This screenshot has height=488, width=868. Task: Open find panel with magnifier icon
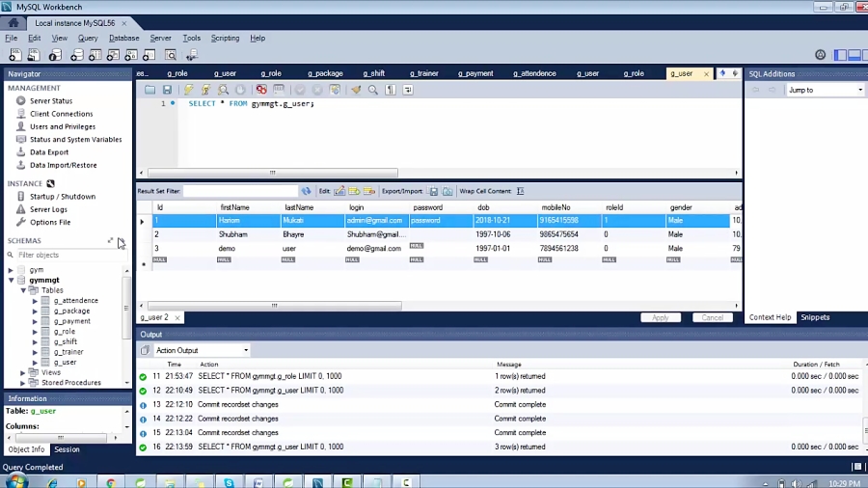[373, 90]
